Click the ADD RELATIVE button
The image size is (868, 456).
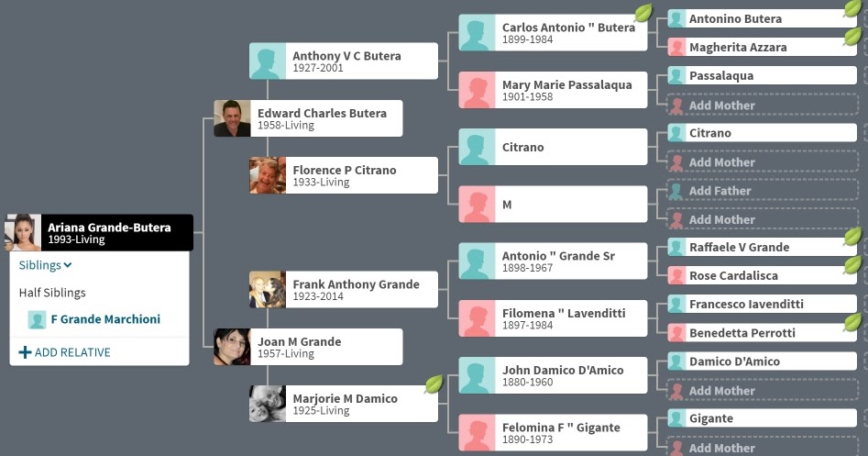(x=65, y=352)
